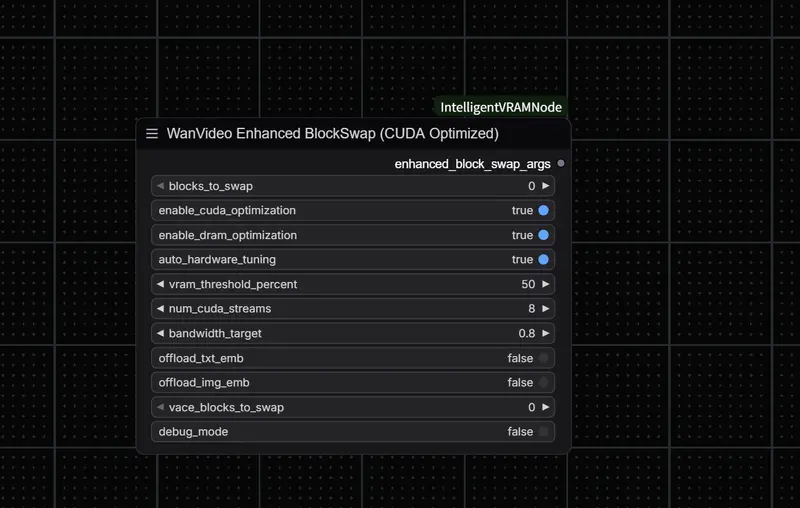Image resolution: width=800 pixels, height=508 pixels.
Task: Click the num_cuda_streams value 8
Action: pos(532,309)
